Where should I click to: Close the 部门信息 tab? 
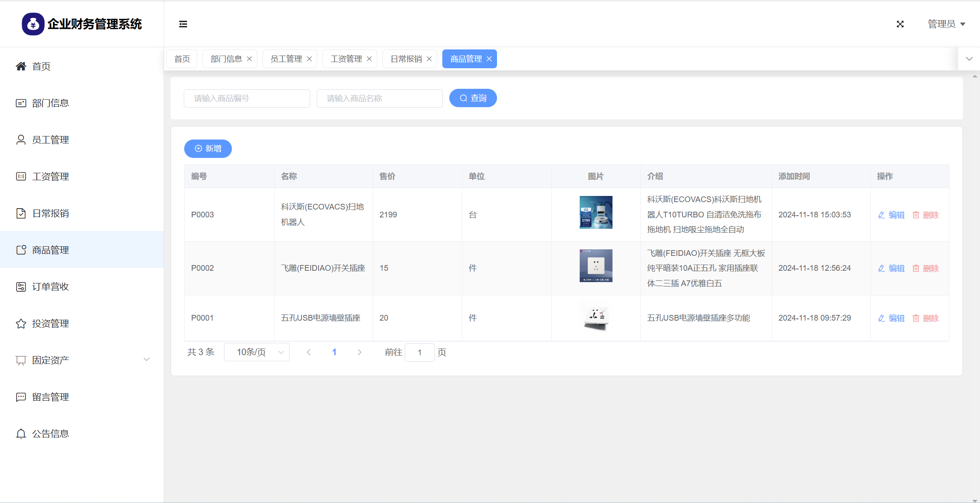pos(249,59)
